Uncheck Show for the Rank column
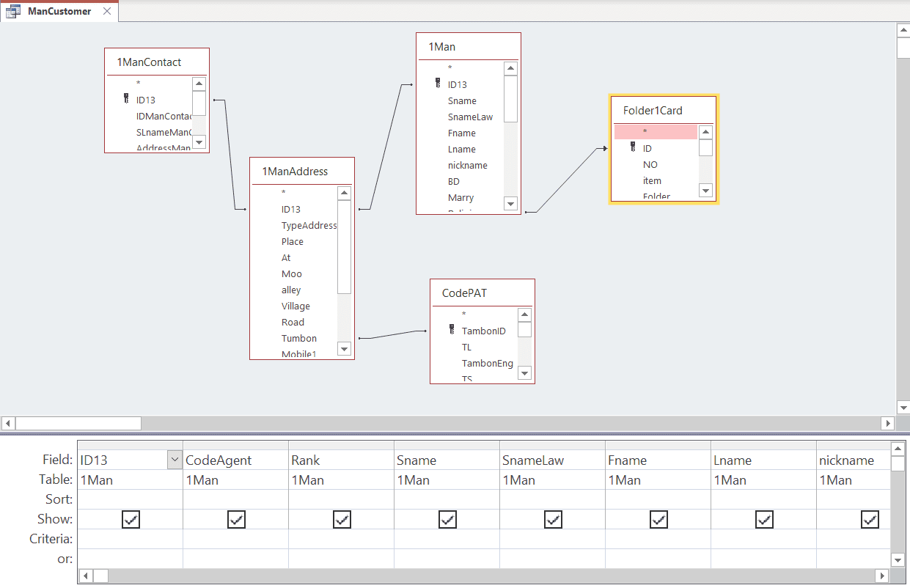The image size is (910, 588). tap(342, 519)
